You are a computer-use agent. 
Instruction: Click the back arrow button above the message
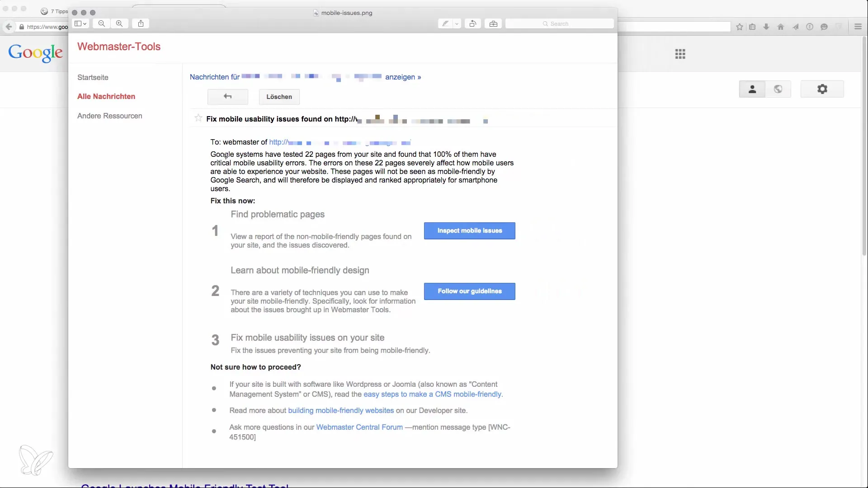(228, 97)
